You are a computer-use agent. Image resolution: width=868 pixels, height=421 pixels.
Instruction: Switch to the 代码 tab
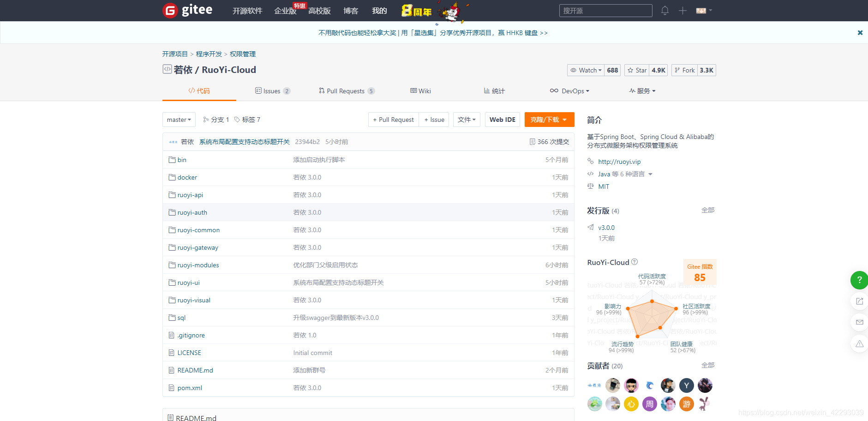199,91
